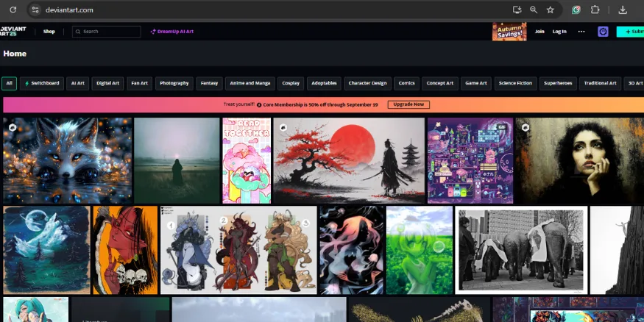Open the Read Together pink artwork
The height and width of the screenshot is (322, 644).
click(247, 161)
